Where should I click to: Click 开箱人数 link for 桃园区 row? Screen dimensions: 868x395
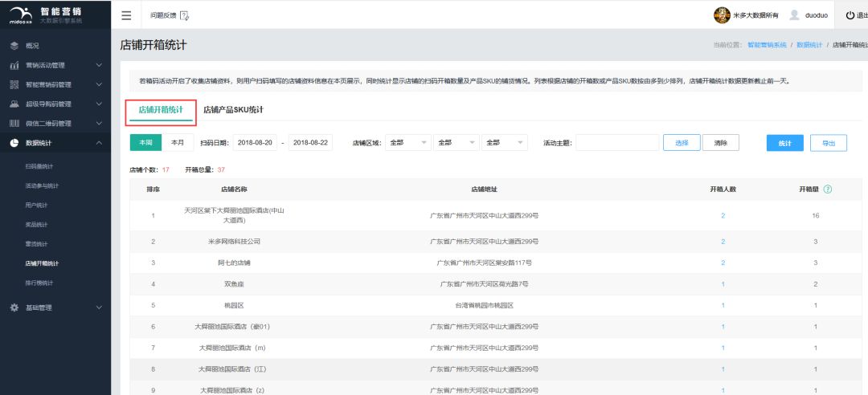coord(723,305)
